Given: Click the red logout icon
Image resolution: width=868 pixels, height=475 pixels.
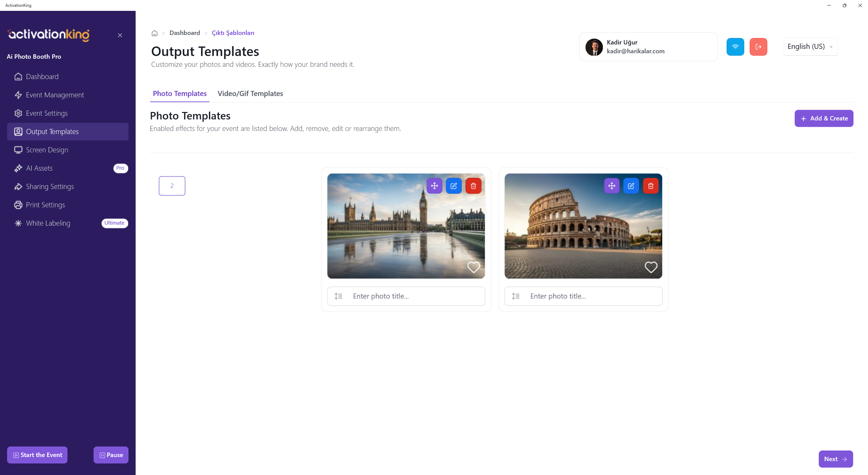Looking at the screenshot, I should pos(758,47).
